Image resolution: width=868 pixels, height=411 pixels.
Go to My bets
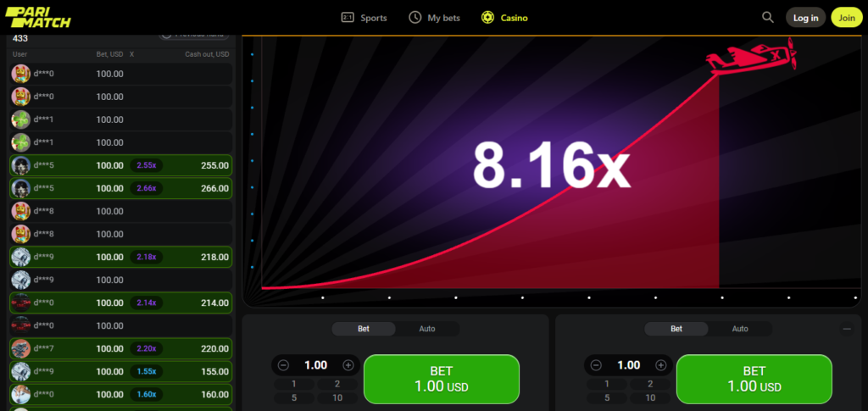[x=434, y=17]
